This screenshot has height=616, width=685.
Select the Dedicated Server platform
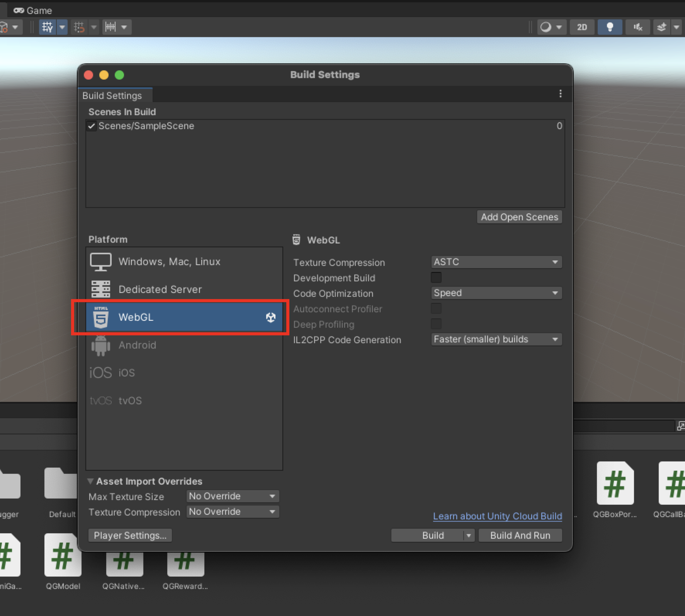[x=184, y=289]
